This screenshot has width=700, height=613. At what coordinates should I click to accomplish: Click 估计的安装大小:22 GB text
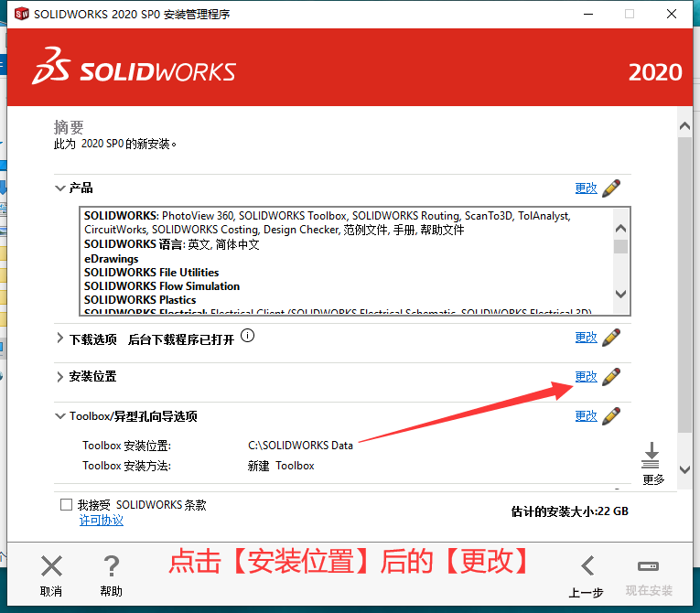tap(570, 511)
